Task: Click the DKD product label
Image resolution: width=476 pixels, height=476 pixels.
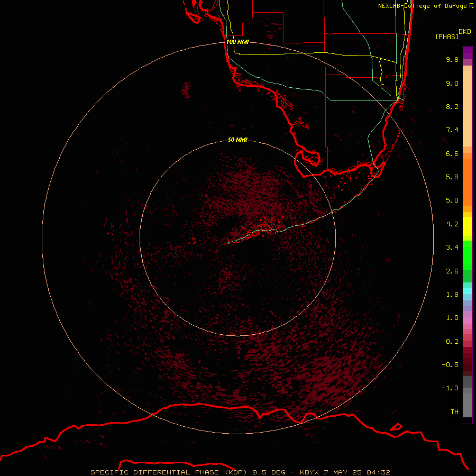Action: pyautogui.click(x=465, y=32)
